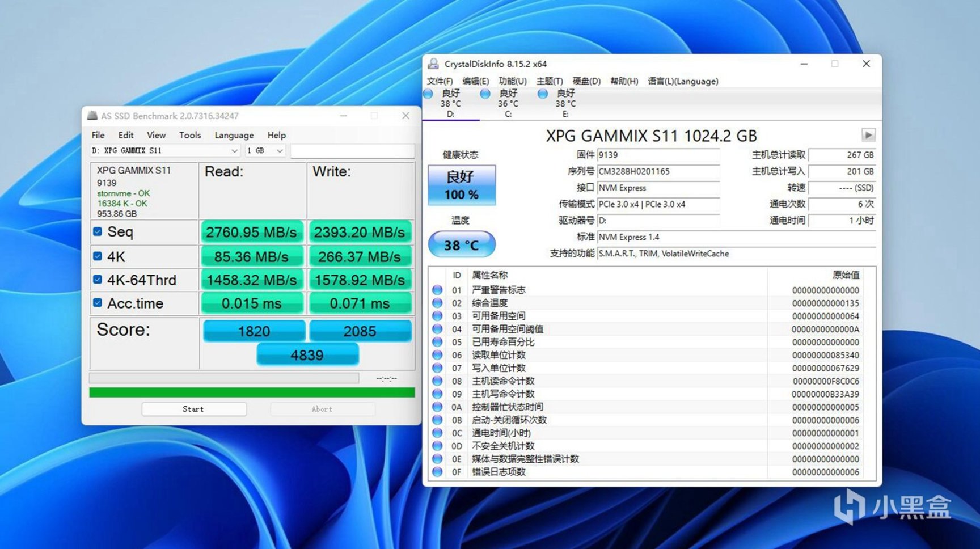980x549 pixels.
Task: Click the total host reads value 267 GB
Action: [842, 155]
